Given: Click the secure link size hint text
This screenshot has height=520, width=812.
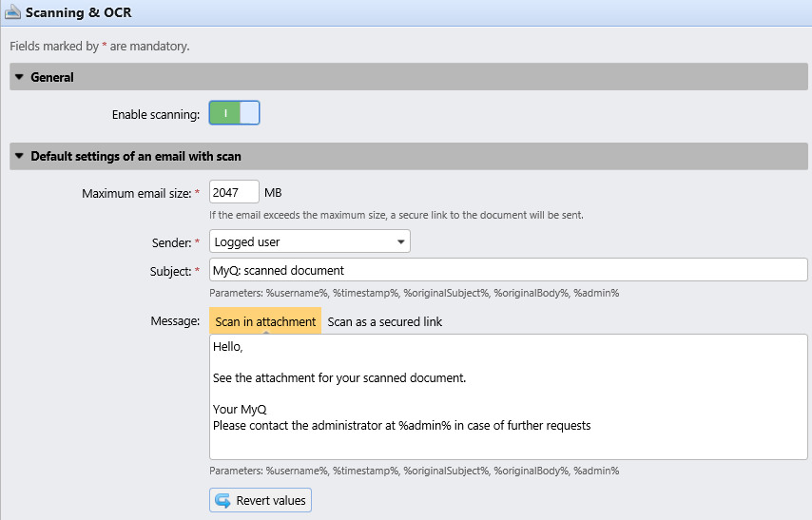Looking at the screenshot, I should point(396,215).
